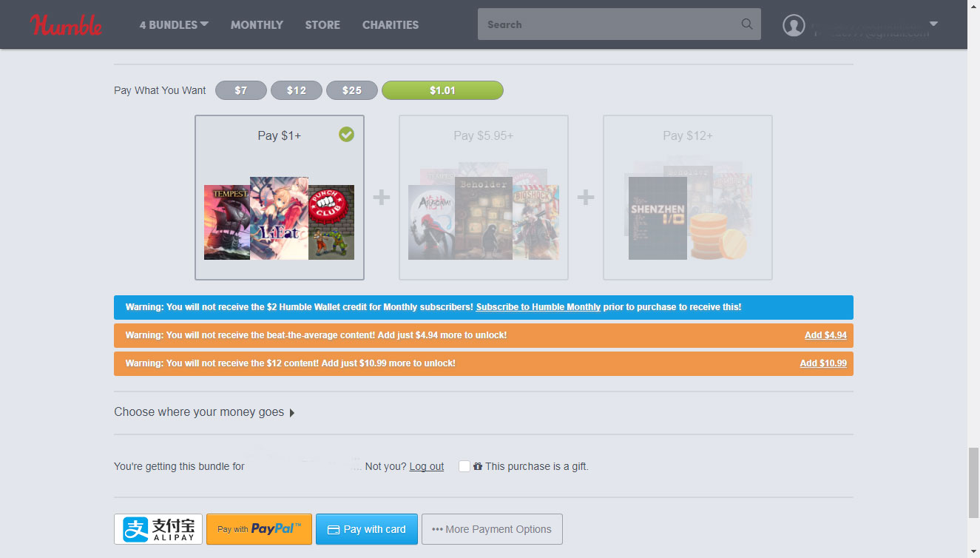Open the Charities page
This screenshot has width=980, height=558.
click(391, 24)
